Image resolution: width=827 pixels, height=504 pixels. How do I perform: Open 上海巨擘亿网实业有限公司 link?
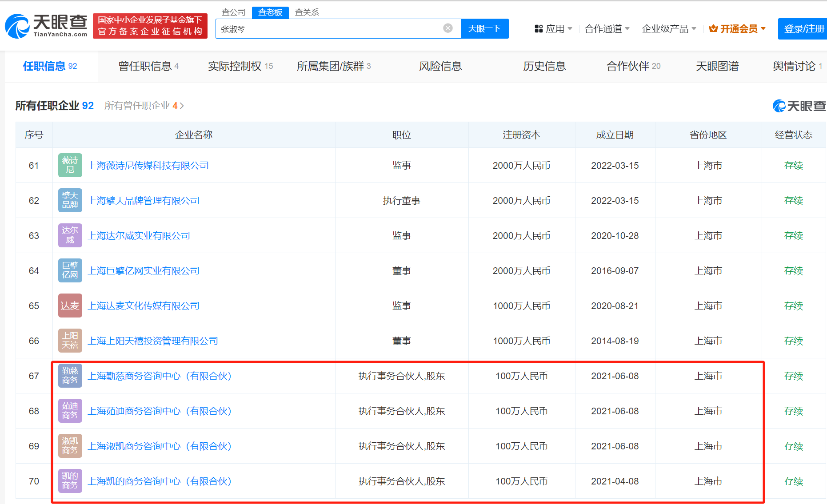click(144, 270)
